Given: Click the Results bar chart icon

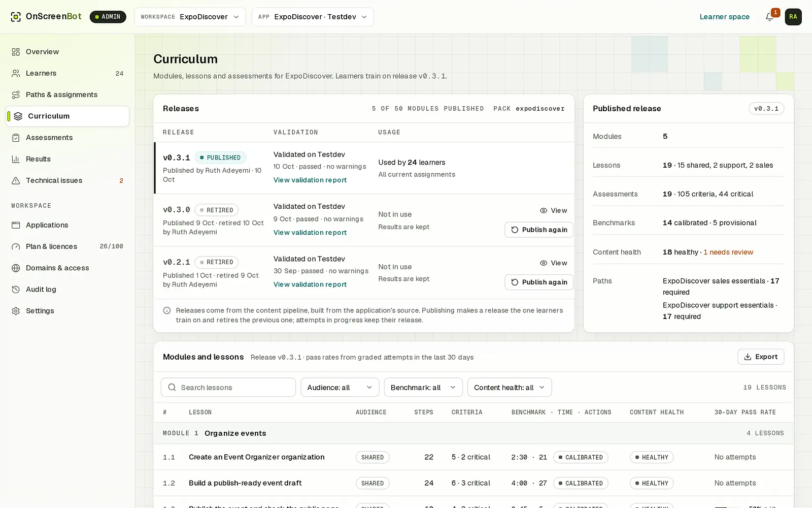Looking at the screenshot, I should [16, 159].
